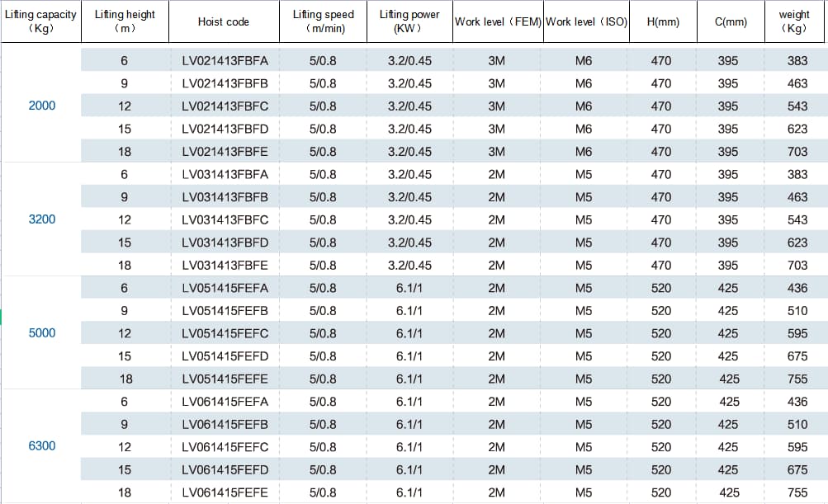
Task: Click the C(mm) column header
Action: click(729, 22)
